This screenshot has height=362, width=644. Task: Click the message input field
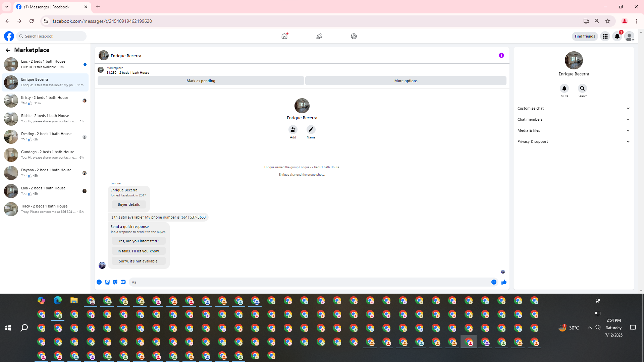309,282
